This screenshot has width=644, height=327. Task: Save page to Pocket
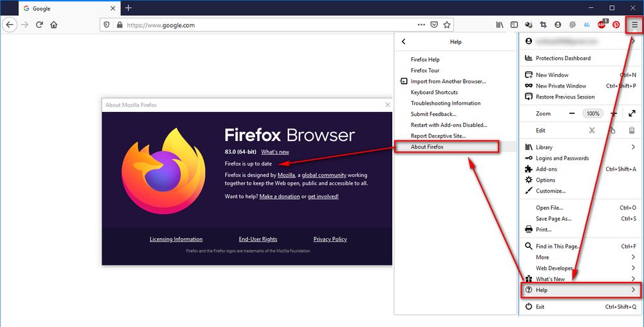point(434,24)
